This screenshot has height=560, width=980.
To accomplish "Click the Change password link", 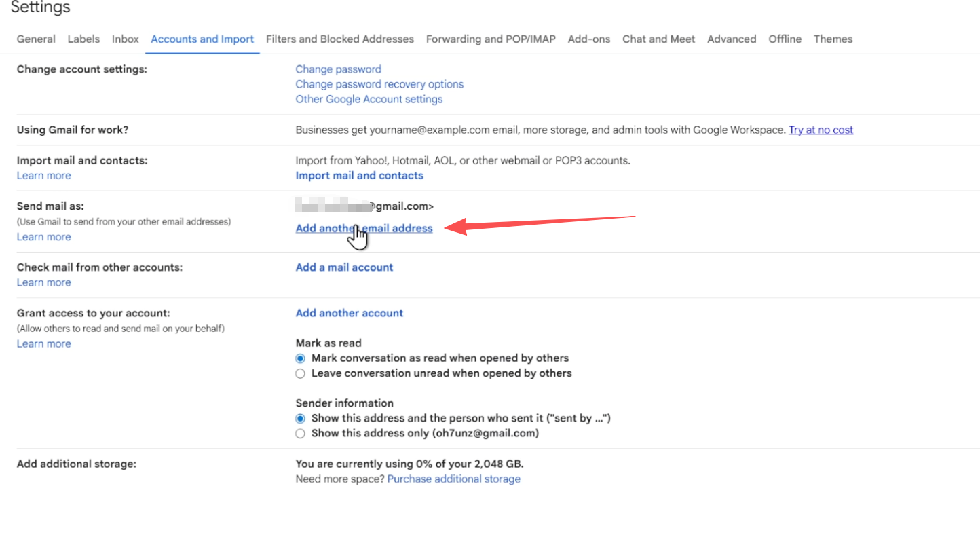I will 338,69.
